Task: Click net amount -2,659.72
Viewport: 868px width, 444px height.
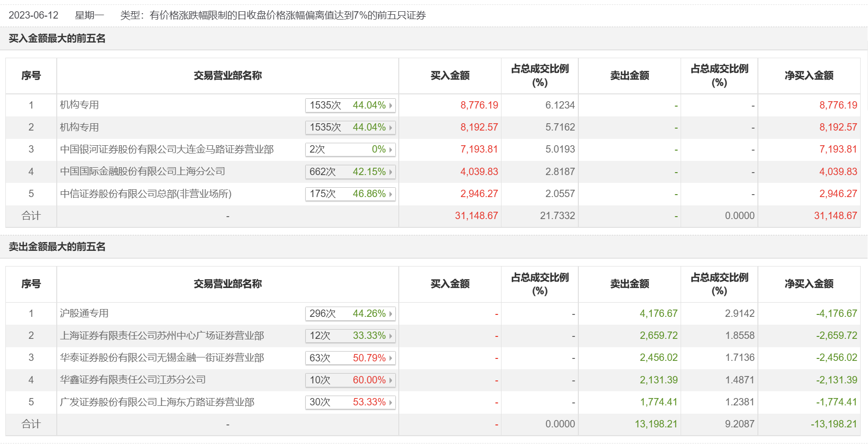Action: point(837,335)
